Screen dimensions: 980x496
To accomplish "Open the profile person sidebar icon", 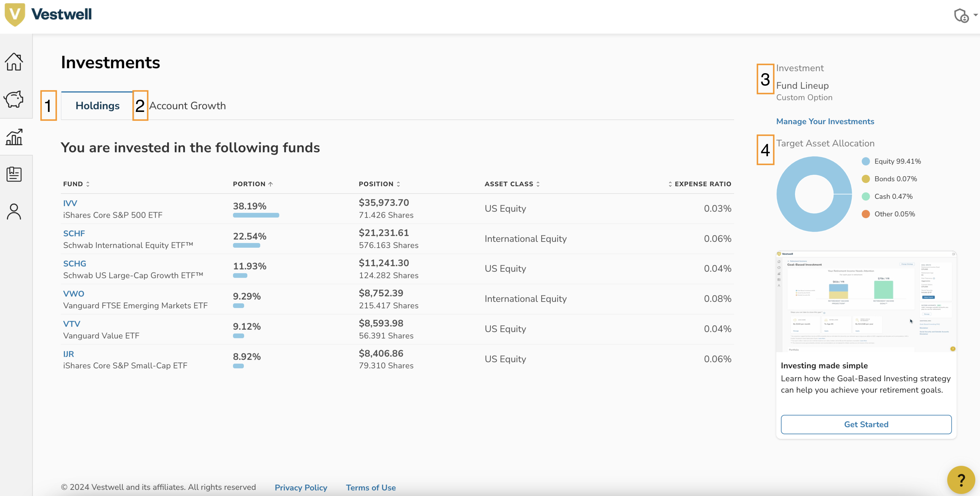I will pos(14,211).
